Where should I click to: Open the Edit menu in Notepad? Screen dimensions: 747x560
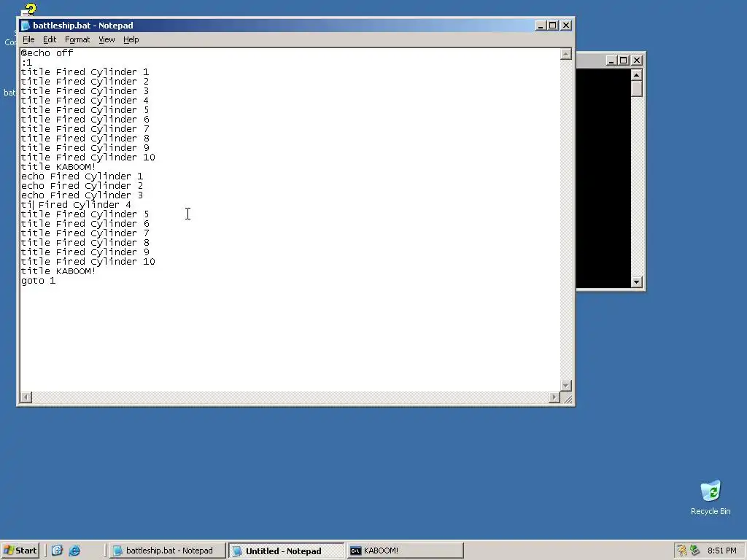[x=50, y=39]
